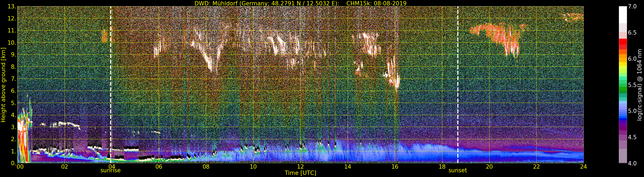This screenshot has width=644, height=177.
Task: Click the colorbar '5.5' value label
Action: pos(632,85)
